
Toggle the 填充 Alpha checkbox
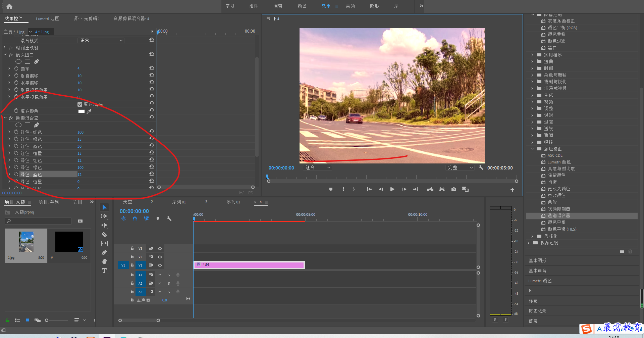click(x=80, y=104)
